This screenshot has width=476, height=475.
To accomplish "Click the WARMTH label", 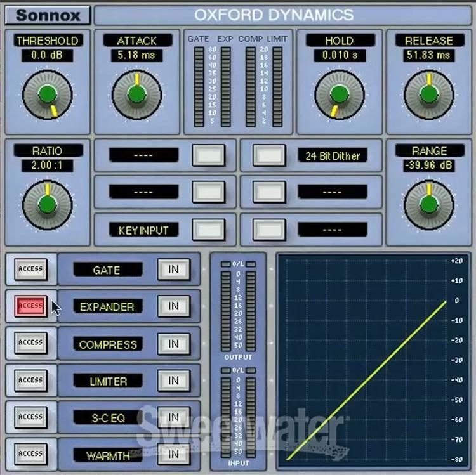I will click(107, 455).
